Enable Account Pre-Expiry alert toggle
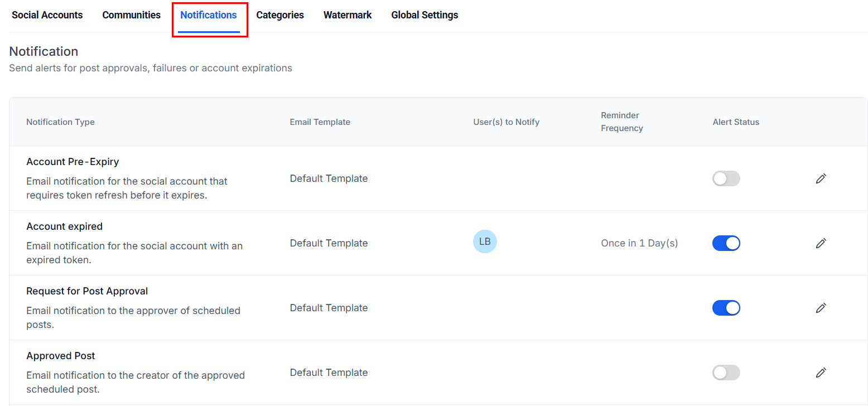Image resolution: width=868 pixels, height=406 pixels. [x=726, y=178]
